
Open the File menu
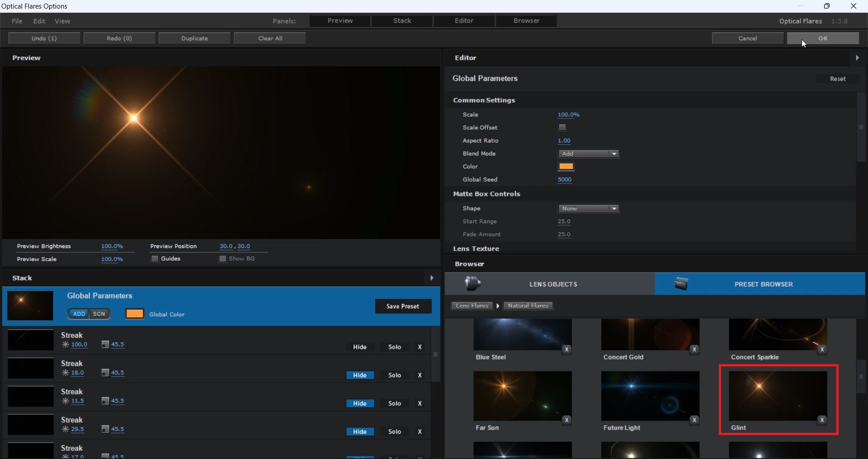17,21
